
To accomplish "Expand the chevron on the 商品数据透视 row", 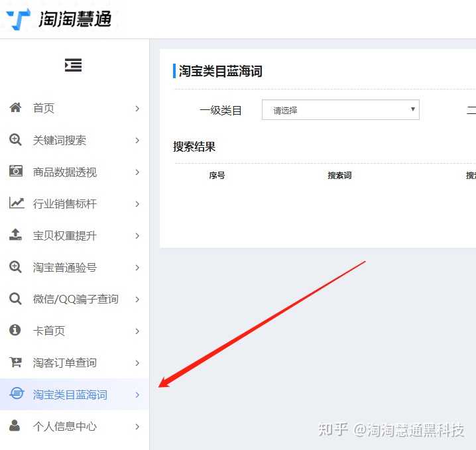I will 137,172.
